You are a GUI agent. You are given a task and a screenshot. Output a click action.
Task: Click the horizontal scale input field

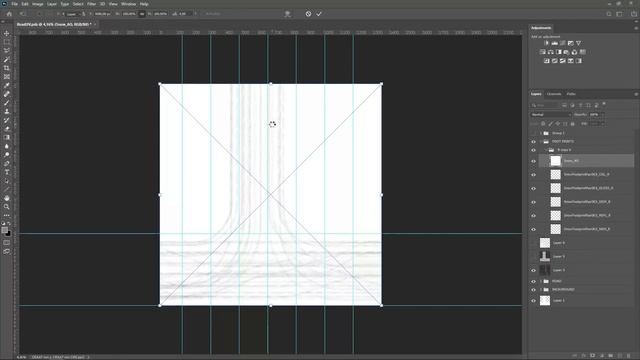tap(129, 14)
